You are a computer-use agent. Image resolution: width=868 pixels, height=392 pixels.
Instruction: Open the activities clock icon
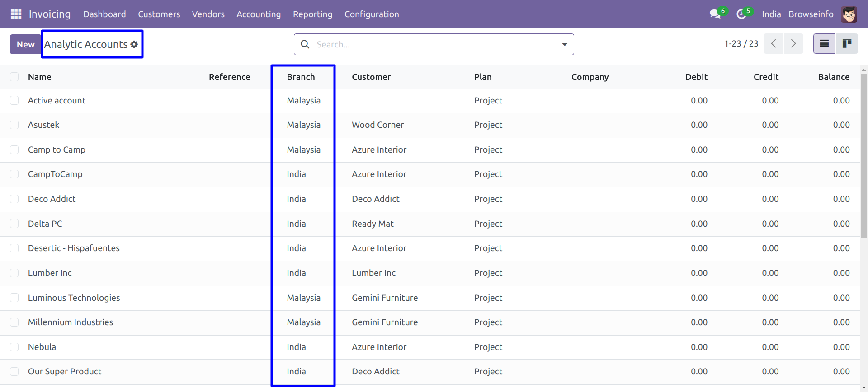[x=741, y=14]
